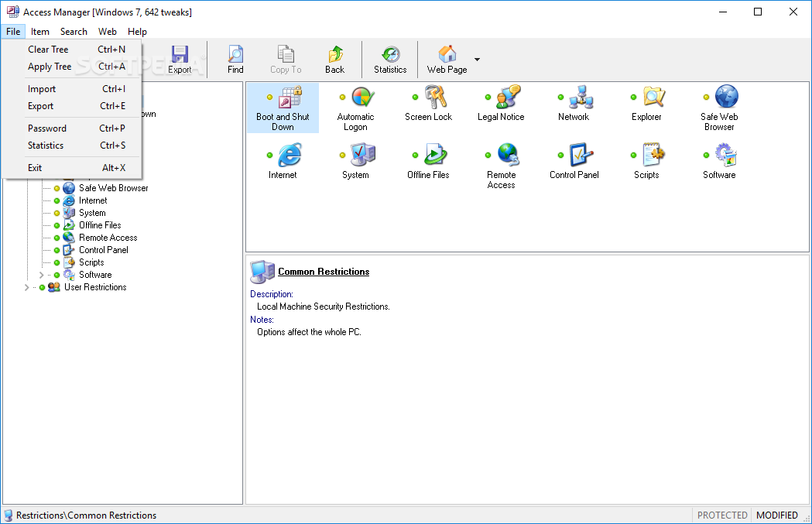
Task: Open the Automatic Logon category icon
Action: pyautogui.click(x=355, y=108)
